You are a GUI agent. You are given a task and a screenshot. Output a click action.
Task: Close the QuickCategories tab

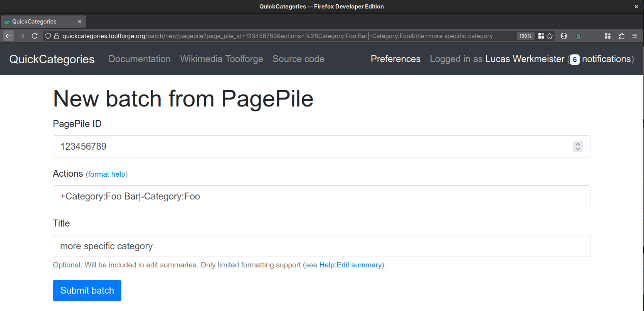pyautogui.click(x=80, y=22)
